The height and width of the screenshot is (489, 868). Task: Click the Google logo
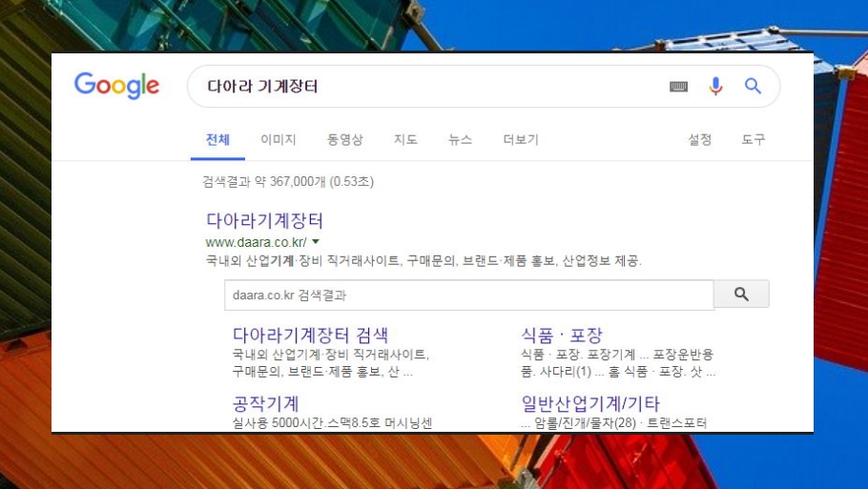coord(116,86)
